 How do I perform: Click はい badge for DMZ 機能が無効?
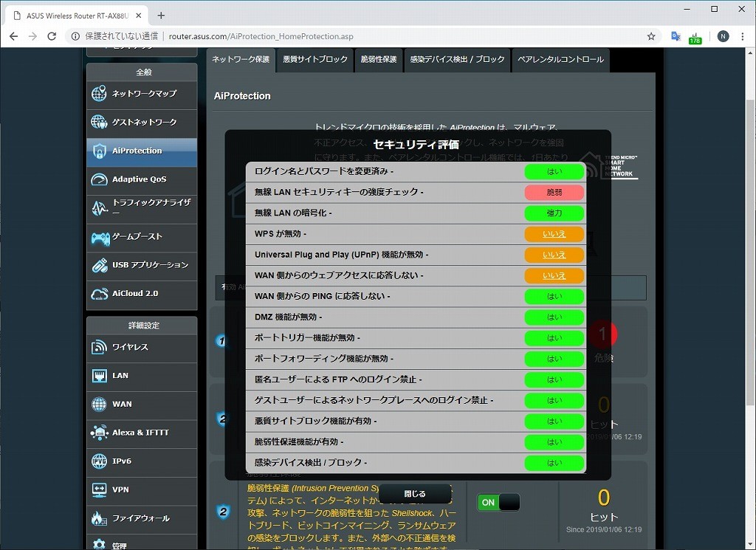[x=554, y=317]
